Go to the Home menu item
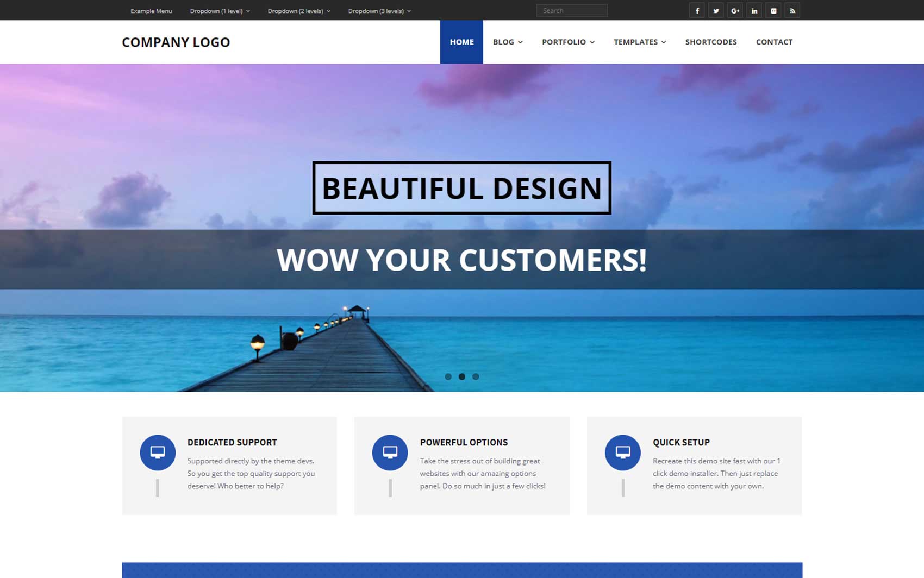The width and height of the screenshot is (924, 578). coord(461,42)
